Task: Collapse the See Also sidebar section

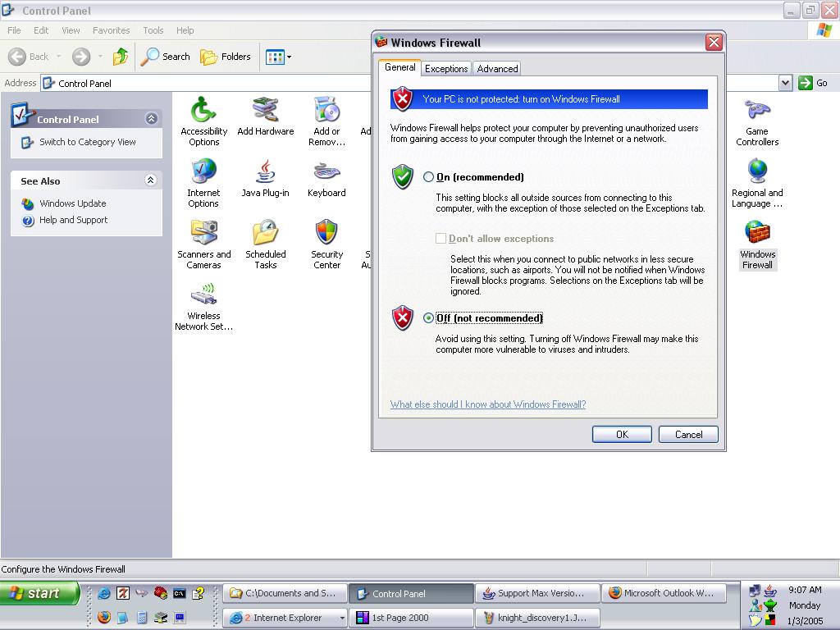Action: [151, 180]
